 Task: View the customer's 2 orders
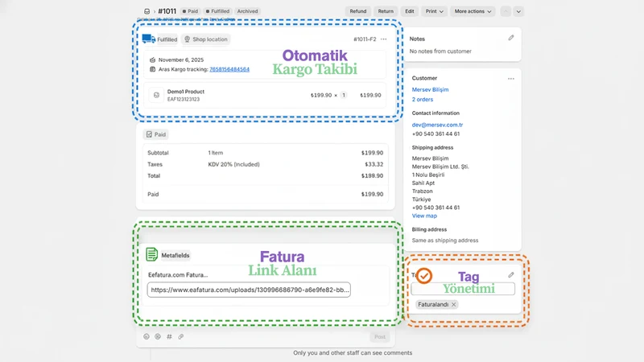click(422, 99)
